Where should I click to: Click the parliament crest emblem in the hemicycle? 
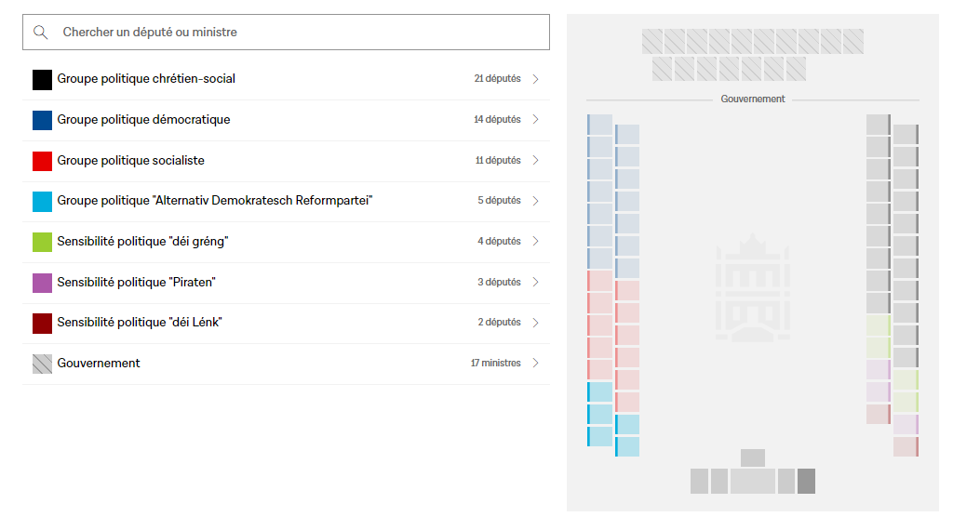pyautogui.click(x=752, y=288)
